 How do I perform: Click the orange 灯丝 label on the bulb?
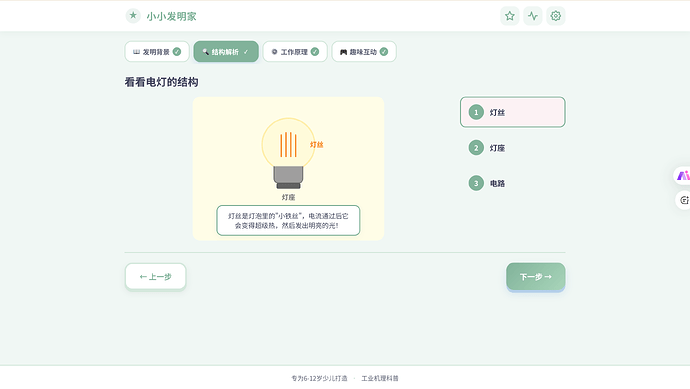pyautogui.click(x=316, y=144)
